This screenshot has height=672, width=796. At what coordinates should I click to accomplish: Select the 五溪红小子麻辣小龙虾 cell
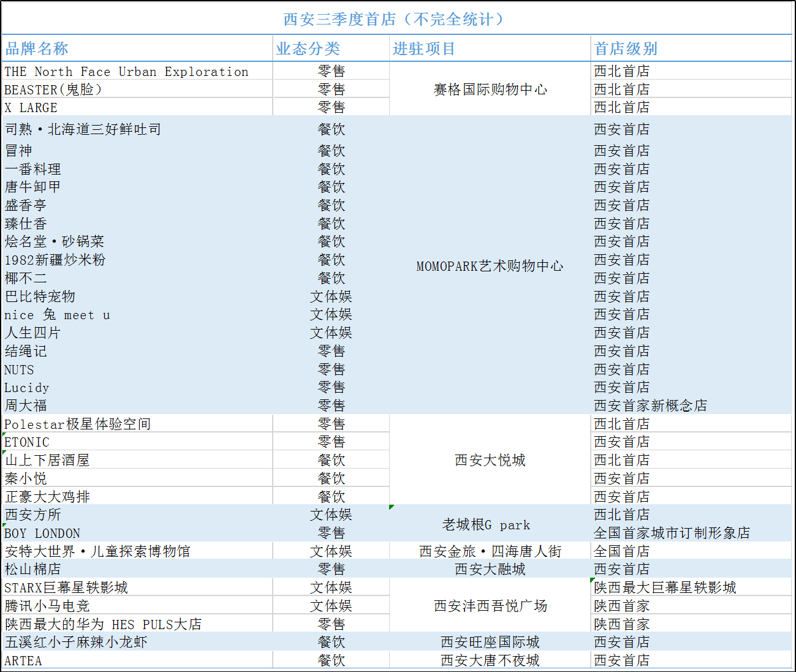pos(137,642)
